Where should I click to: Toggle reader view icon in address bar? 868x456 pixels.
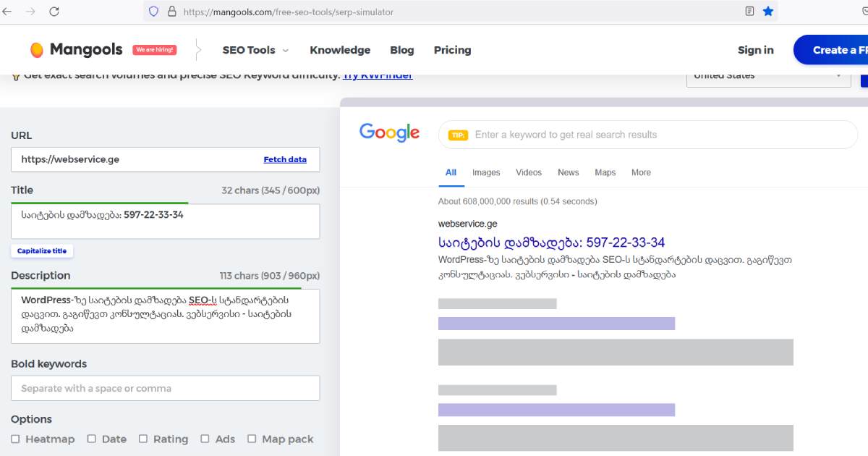pyautogui.click(x=750, y=12)
